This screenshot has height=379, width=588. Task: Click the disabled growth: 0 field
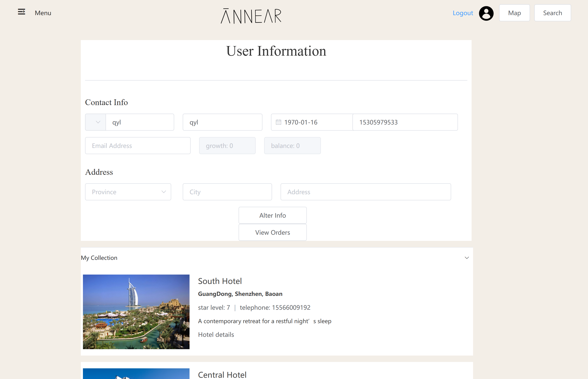227,146
